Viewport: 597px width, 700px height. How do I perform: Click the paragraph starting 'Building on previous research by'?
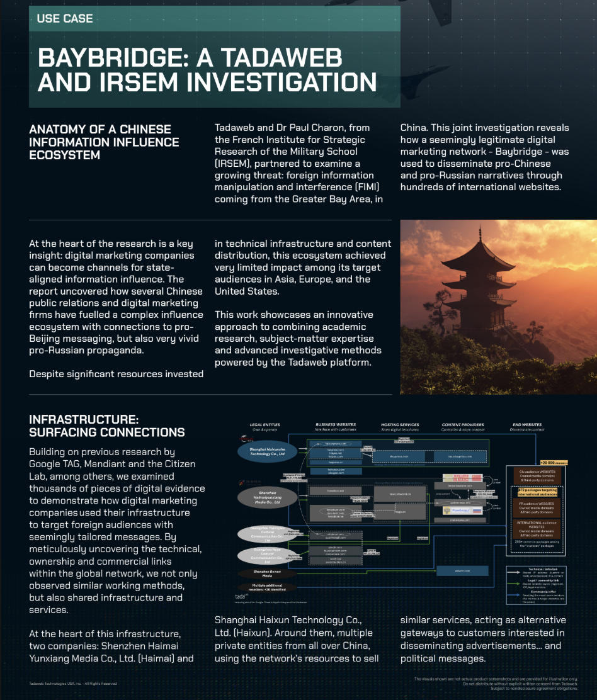tap(117, 531)
